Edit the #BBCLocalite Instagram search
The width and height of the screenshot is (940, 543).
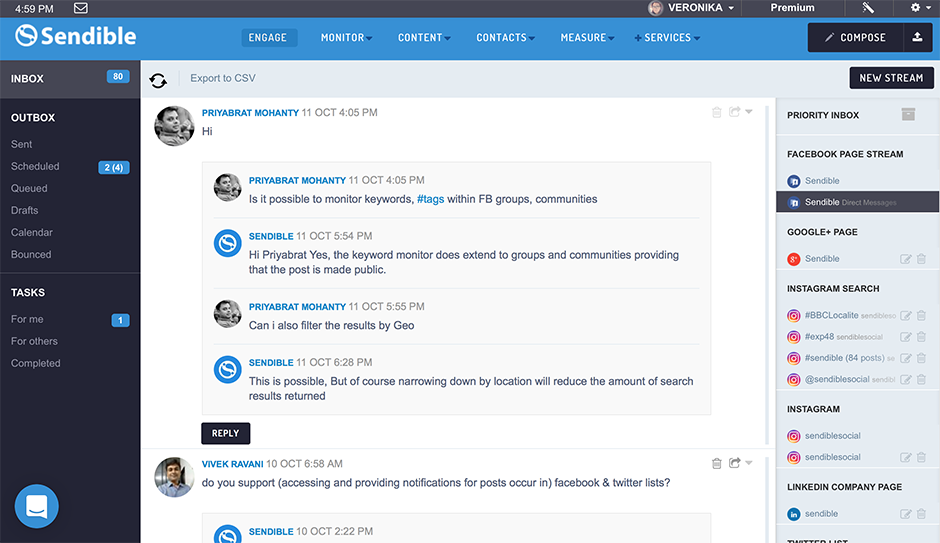pyautogui.click(x=905, y=315)
